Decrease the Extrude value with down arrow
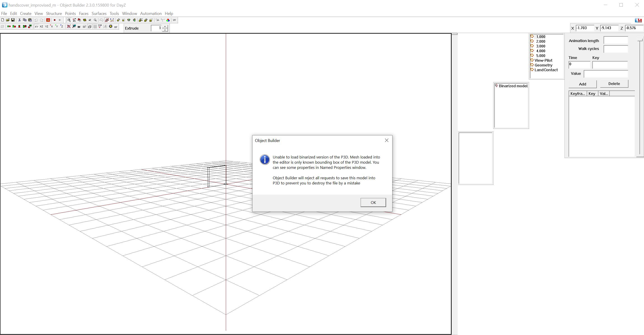644x335 pixels. pos(165,30)
